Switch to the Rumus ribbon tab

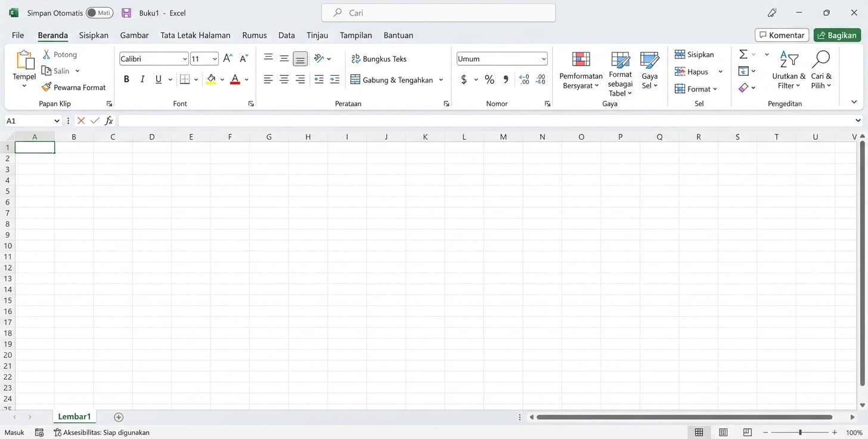255,35
